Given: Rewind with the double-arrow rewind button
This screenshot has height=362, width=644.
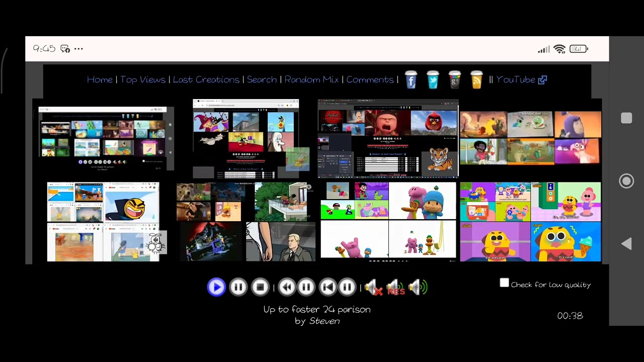Looking at the screenshot, I should click(287, 287).
